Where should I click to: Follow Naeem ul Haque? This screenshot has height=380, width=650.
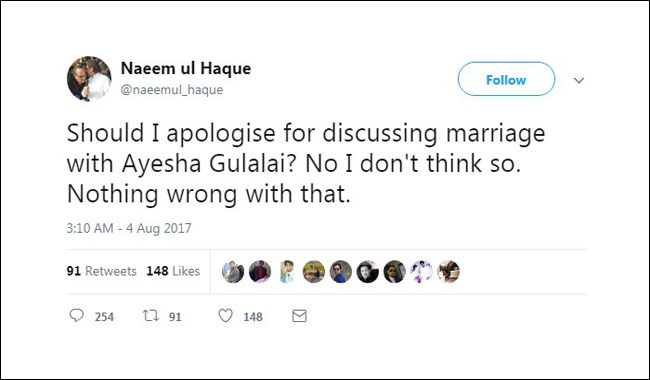(506, 79)
